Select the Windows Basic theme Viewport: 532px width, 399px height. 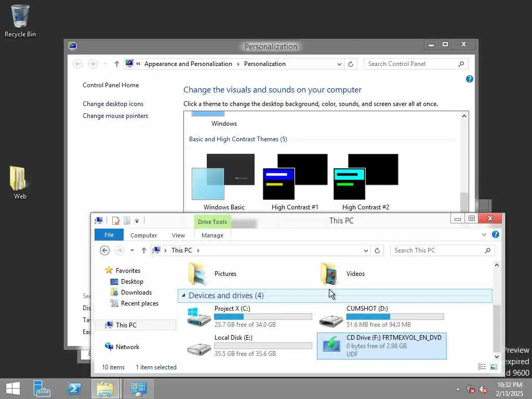[223, 182]
